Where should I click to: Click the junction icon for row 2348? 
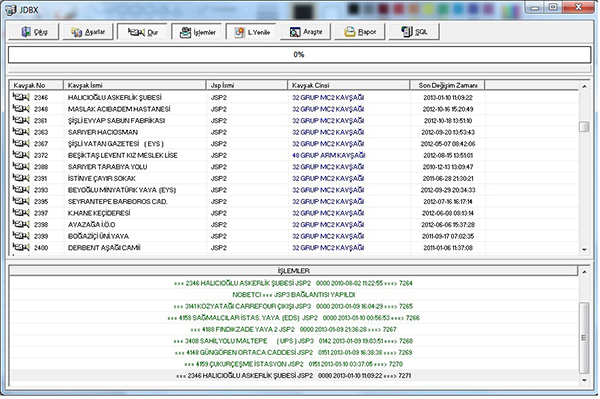(x=21, y=109)
